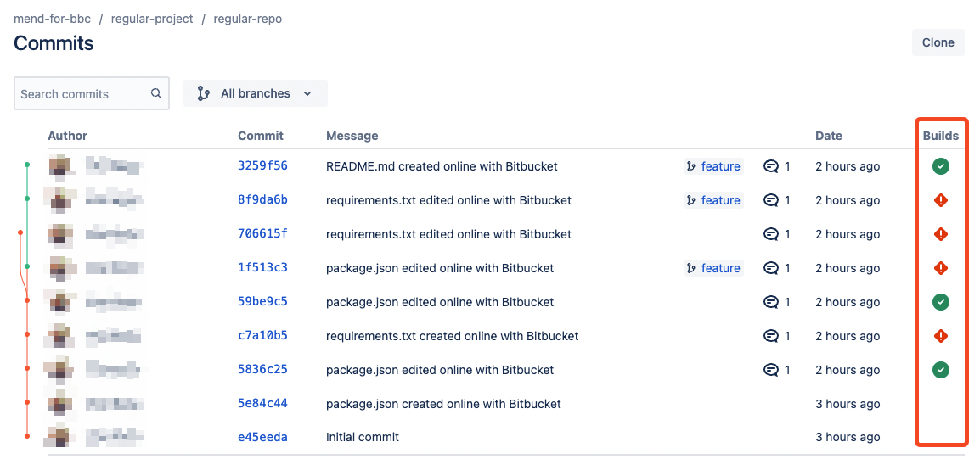Open the regular-repo breadcrumb link

(247, 19)
